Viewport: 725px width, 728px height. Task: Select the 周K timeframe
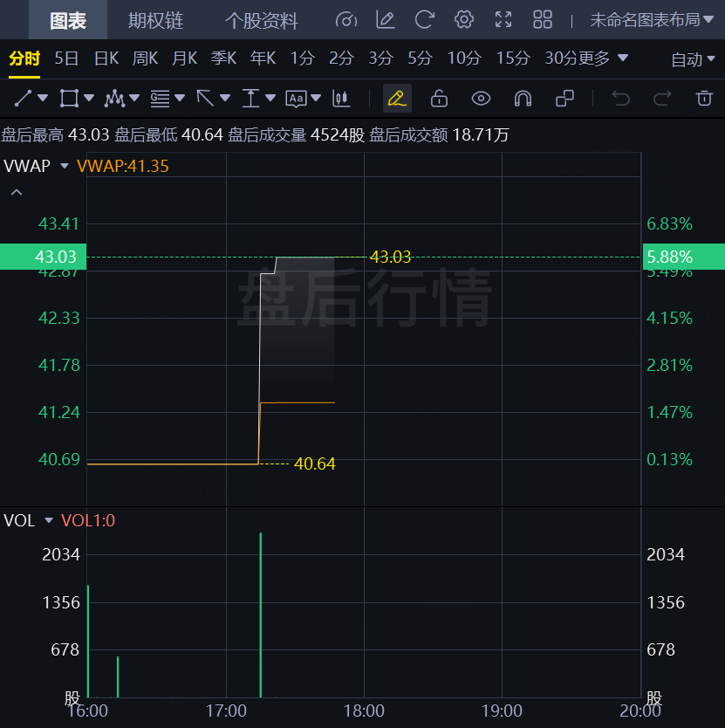click(145, 58)
